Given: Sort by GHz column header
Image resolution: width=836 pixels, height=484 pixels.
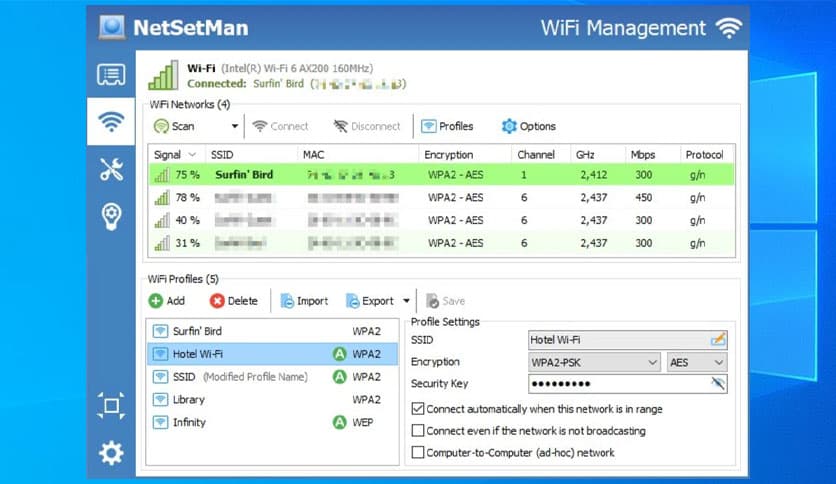Looking at the screenshot, I should 598,155.
